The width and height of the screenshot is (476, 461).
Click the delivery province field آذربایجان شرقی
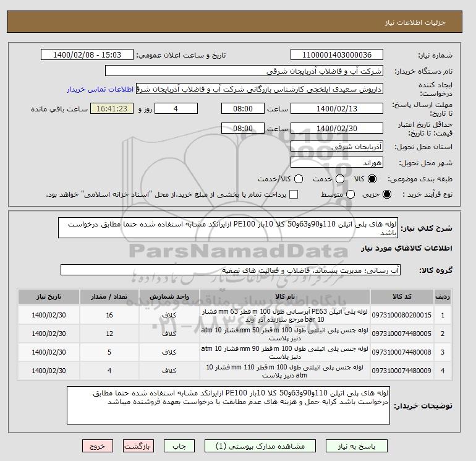(337, 147)
